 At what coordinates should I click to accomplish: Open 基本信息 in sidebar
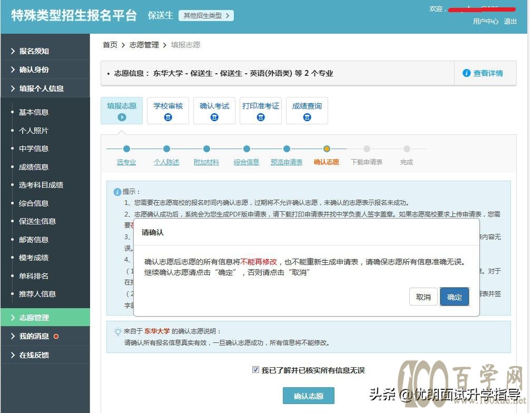[x=34, y=112]
